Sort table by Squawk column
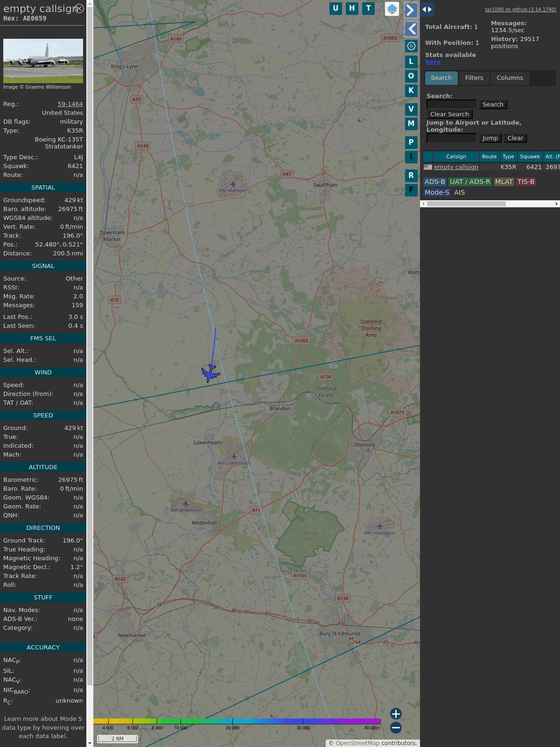 (530, 157)
